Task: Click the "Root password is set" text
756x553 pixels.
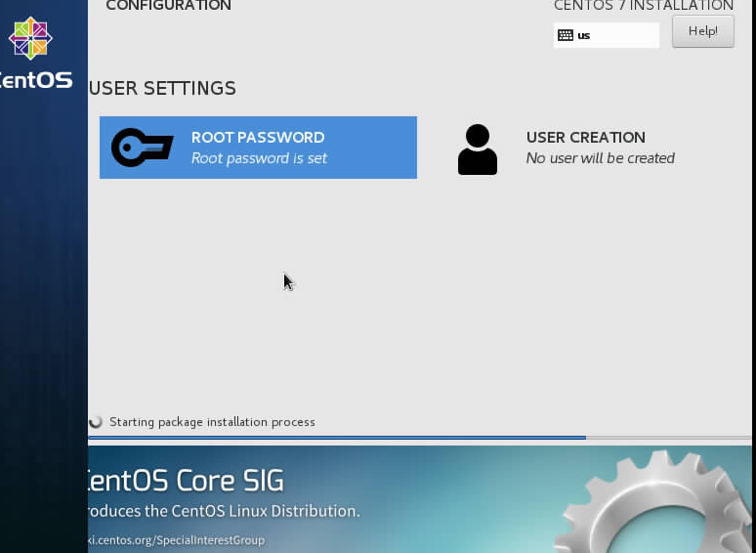Action: (x=259, y=158)
